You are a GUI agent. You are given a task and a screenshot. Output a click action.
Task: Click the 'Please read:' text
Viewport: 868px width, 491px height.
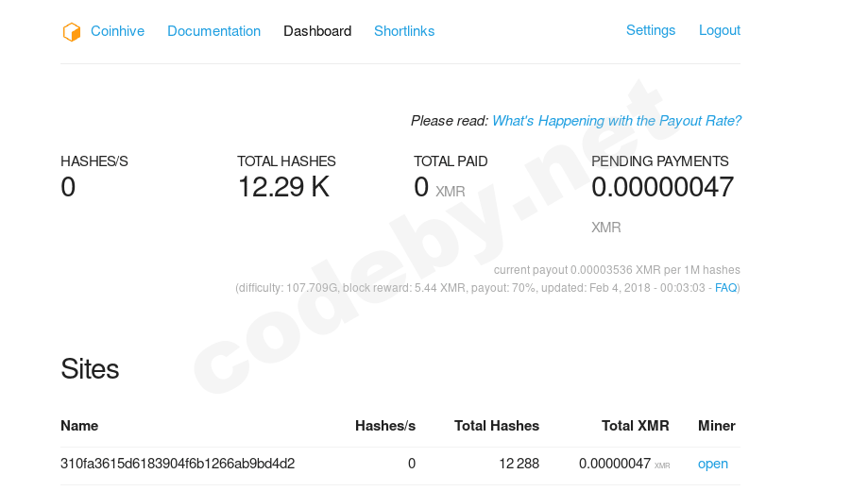tap(450, 121)
